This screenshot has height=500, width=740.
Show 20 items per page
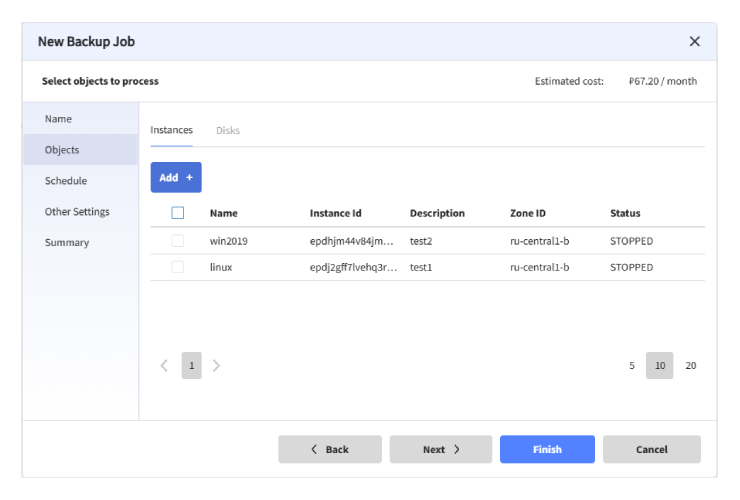(x=690, y=366)
